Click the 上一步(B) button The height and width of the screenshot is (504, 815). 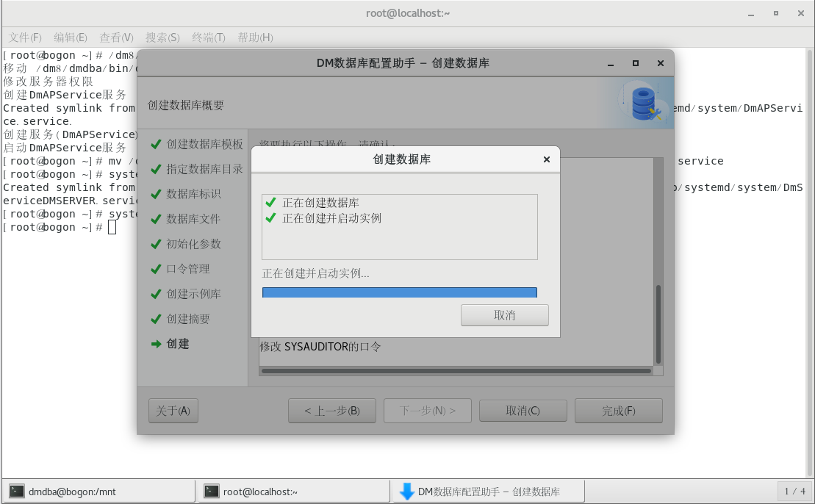[x=332, y=411]
